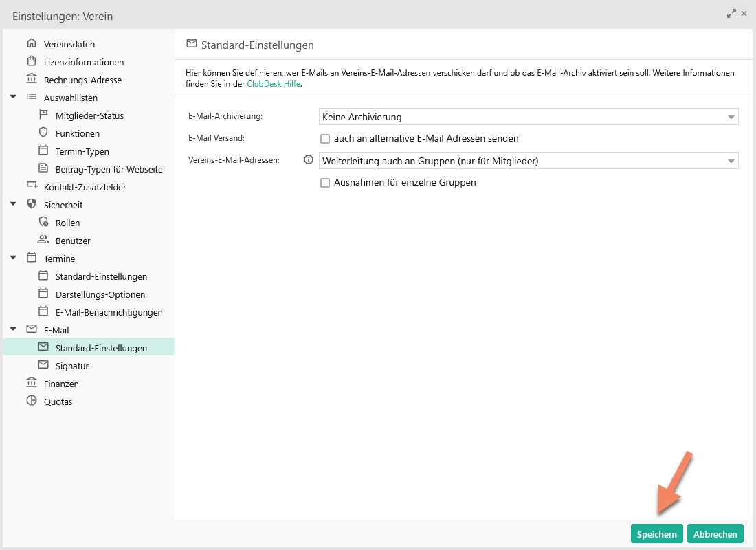Go to Kontakt-Zusatzfelder
This screenshot has width=756, height=550.
tap(85, 187)
